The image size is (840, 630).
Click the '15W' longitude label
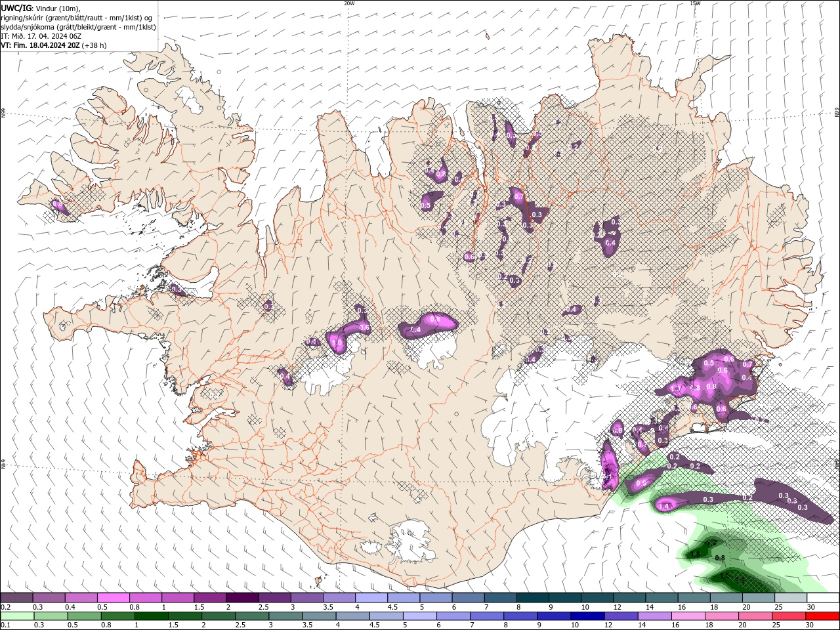(695, 3)
